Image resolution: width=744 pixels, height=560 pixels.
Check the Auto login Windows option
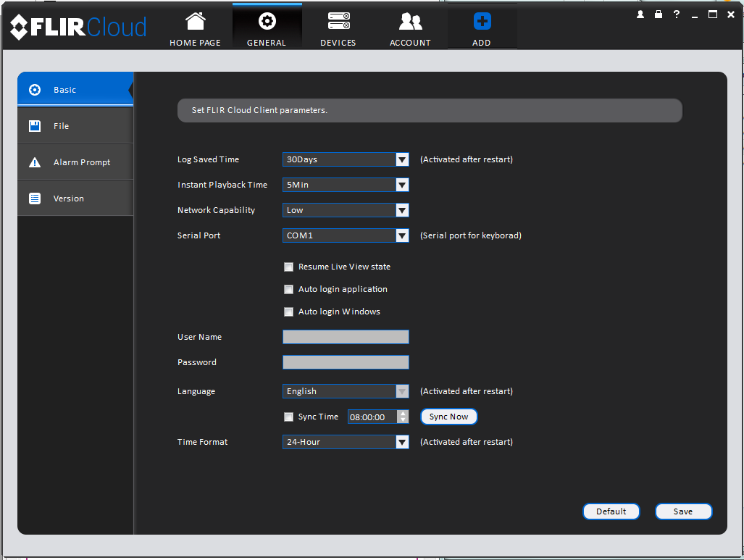pos(288,312)
